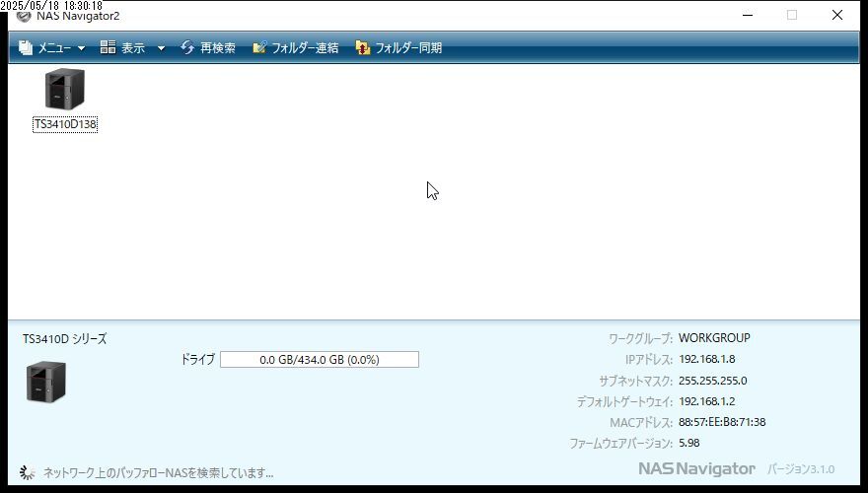
Task: Click the 表示 grid view icon
Action: point(108,47)
